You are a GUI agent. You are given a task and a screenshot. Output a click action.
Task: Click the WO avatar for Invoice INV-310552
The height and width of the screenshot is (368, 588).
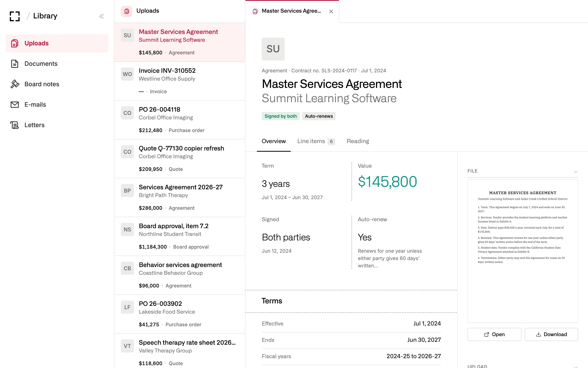tap(127, 74)
